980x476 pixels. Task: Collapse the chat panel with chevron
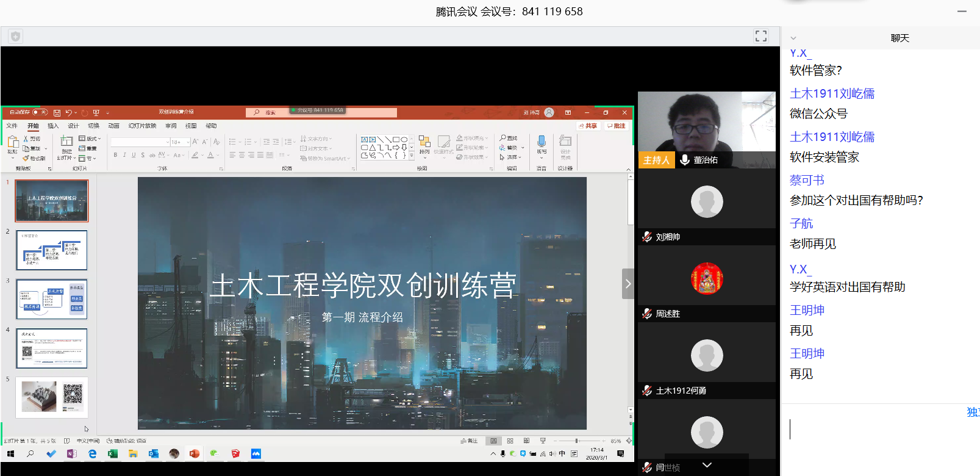tap(793, 38)
